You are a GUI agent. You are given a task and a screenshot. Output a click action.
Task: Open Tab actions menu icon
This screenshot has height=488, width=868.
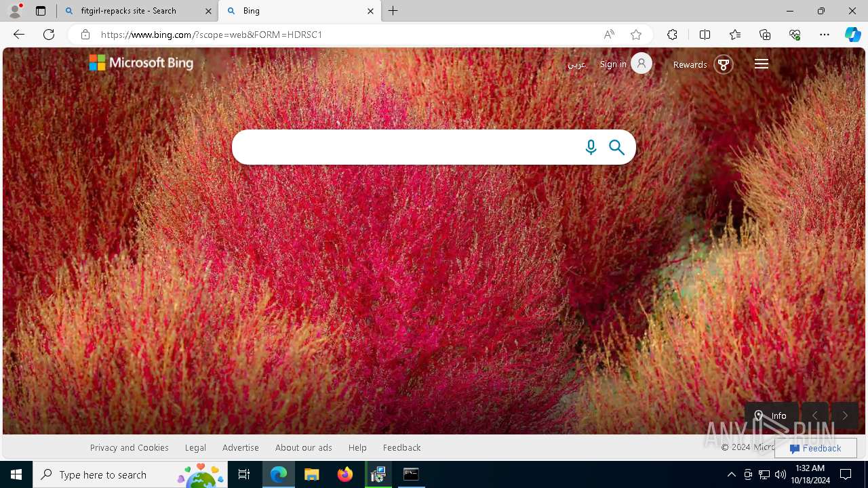tap(41, 11)
